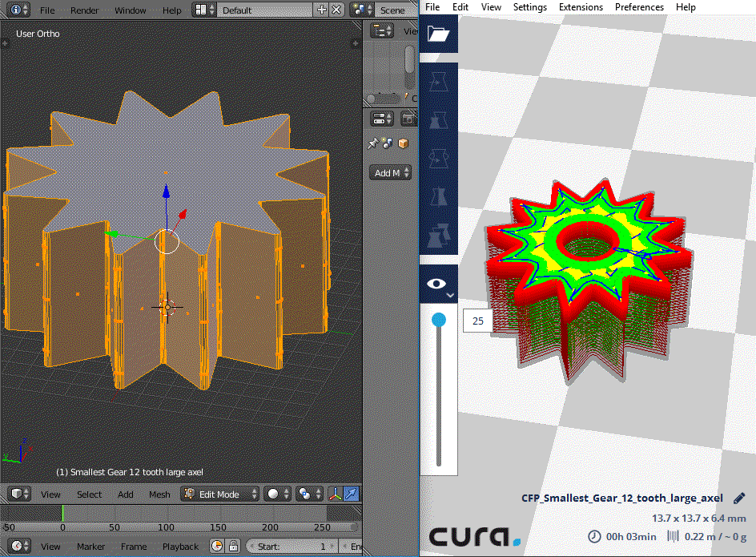Click the Playback button in timeline header
The image size is (756, 557).
point(180,547)
